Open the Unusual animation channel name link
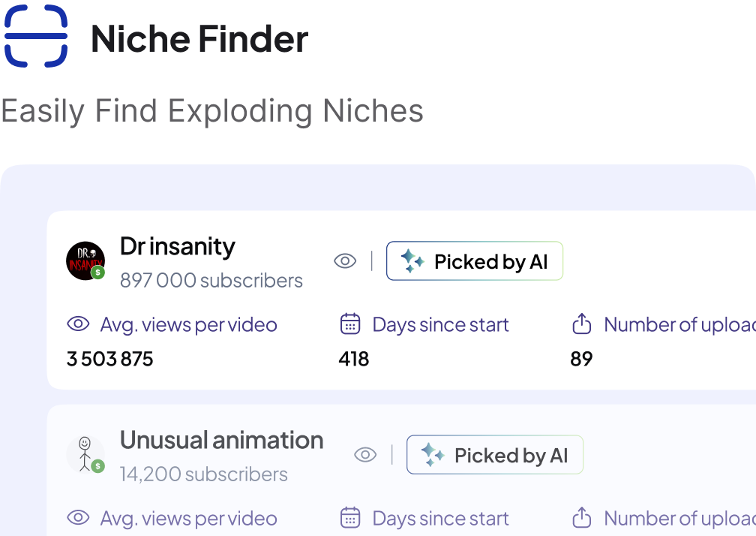Screen dimensions: 756x536 point(221,440)
